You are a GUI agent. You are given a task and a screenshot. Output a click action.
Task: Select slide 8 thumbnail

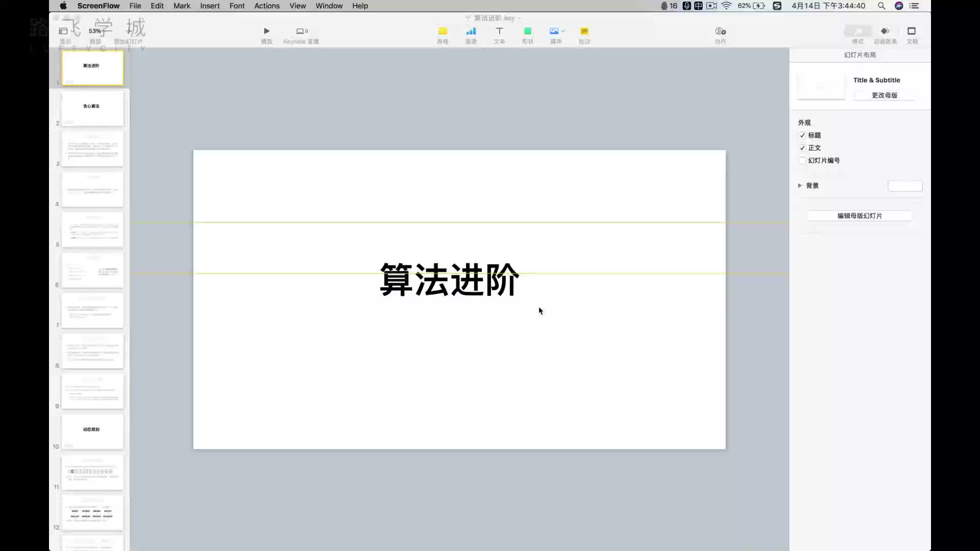(92, 351)
